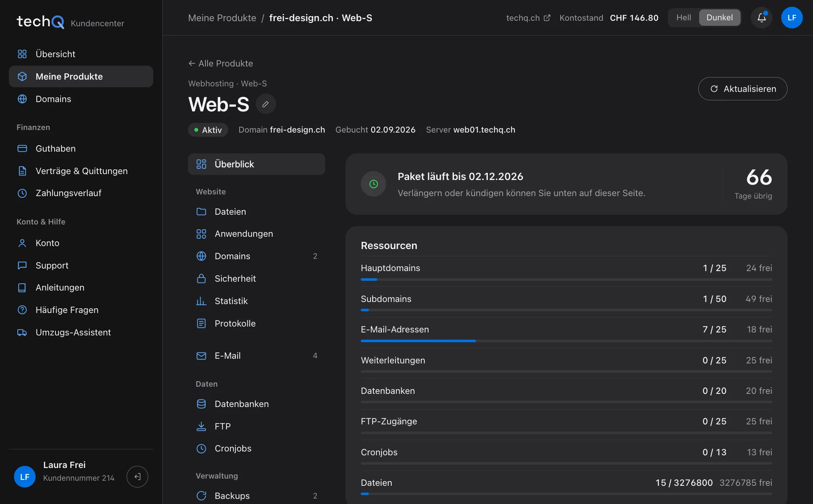Switch theme to Dunkel
Image resolution: width=813 pixels, height=504 pixels.
719,18
